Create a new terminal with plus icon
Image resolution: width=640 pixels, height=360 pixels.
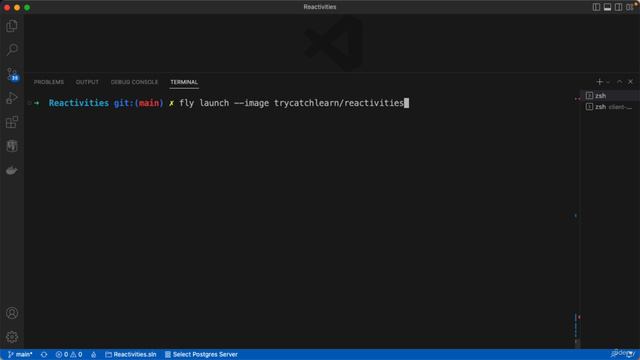pos(600,82)
